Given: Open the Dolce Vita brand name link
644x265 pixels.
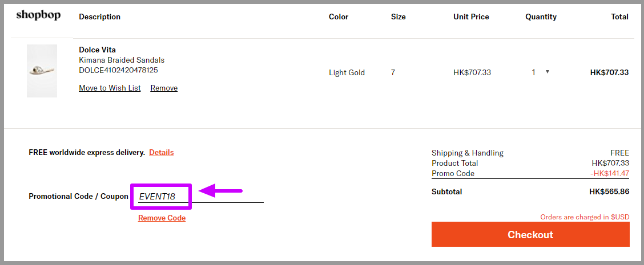Looking at the screenshot, I should point(97,50).
